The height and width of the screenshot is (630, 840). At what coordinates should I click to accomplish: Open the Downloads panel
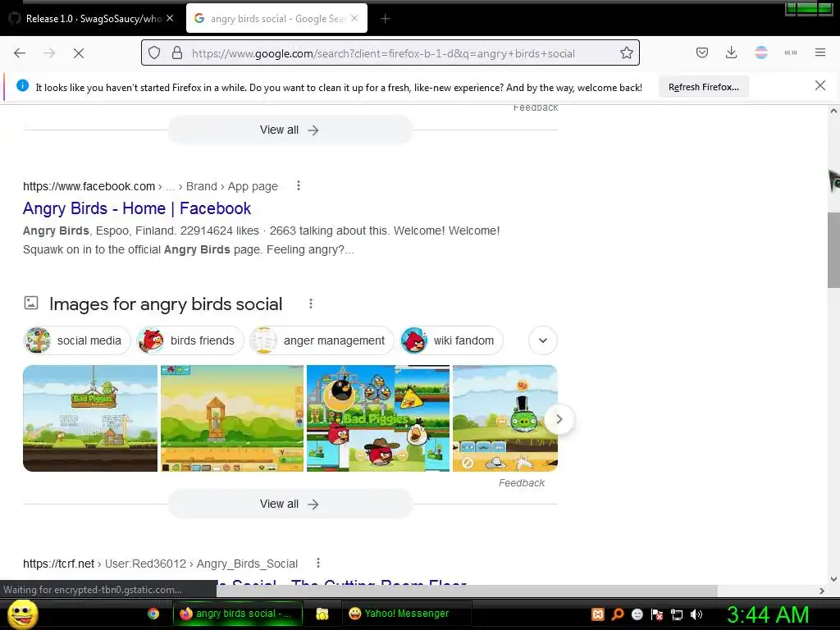[x=731, y=52]
